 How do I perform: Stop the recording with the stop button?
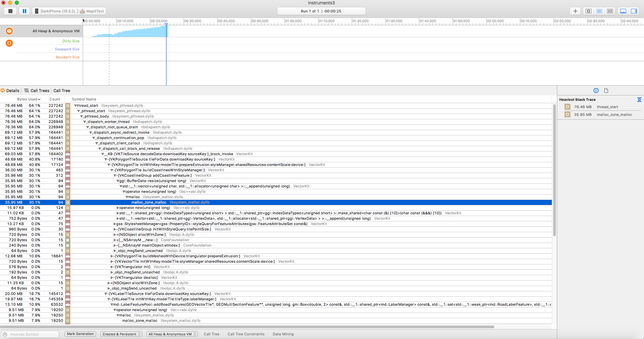[10, 11]
